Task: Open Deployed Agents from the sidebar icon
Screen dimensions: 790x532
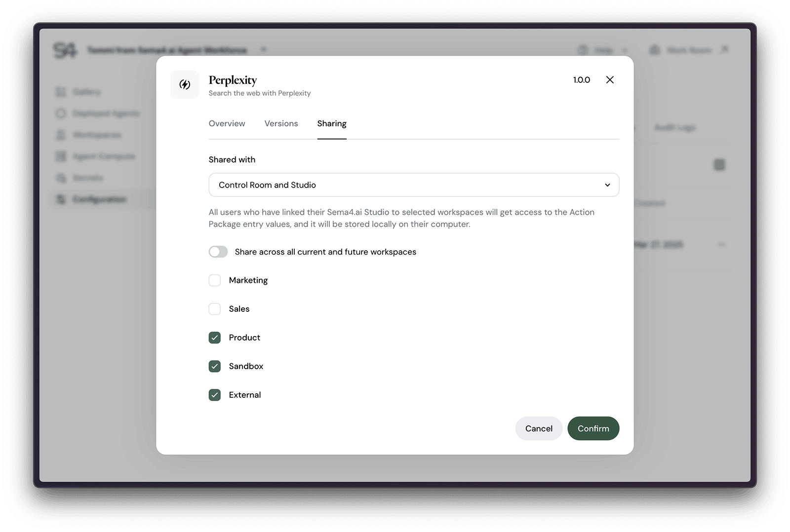Action: [x=61, y=113]
